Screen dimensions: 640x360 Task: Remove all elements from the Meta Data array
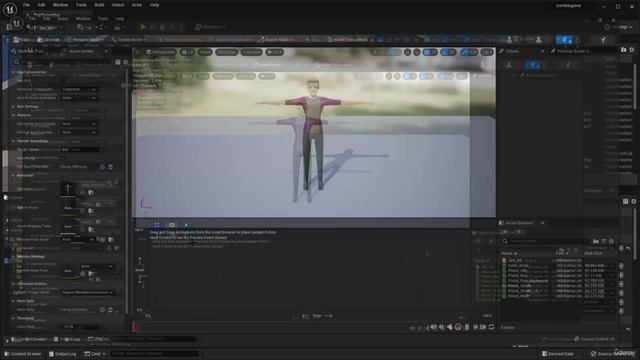point(111,310)
